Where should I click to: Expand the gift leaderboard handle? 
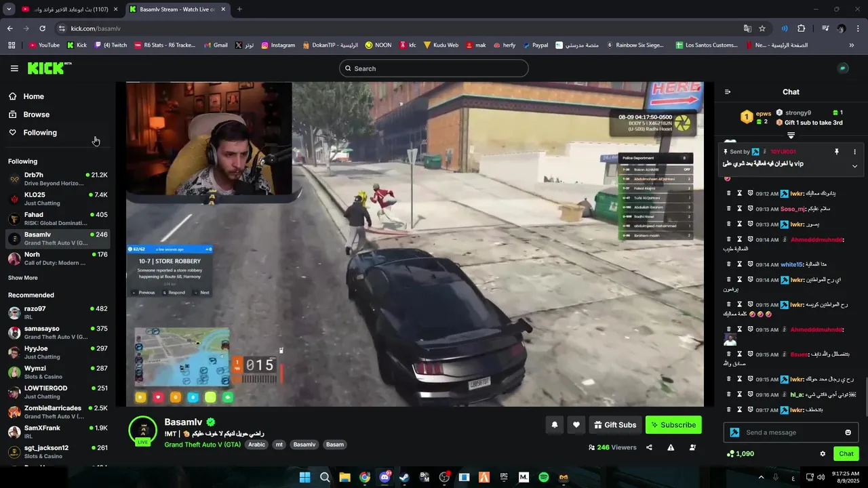[x=791, y=136]
